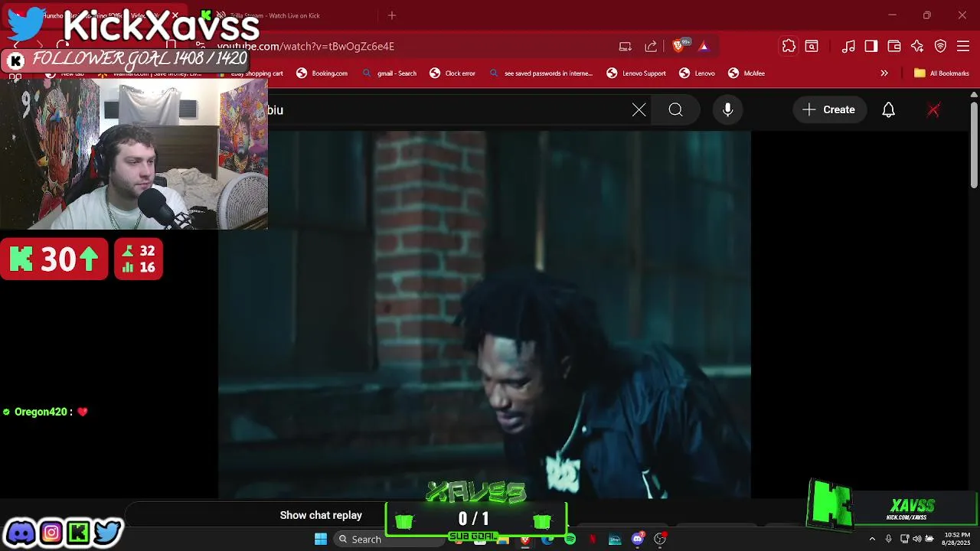Open the Lenovo bookmark
Image resolution: width=980 pixels, height=551 pixels.
tap(697, 73)
